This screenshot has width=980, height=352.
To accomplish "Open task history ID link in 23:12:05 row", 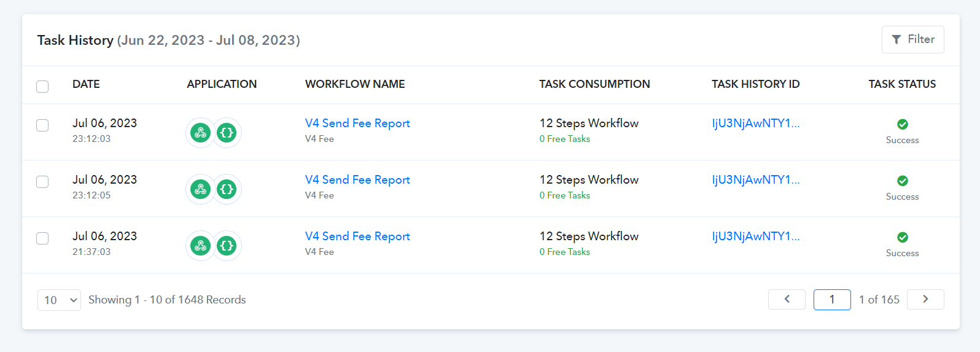I will pos(755,179).
